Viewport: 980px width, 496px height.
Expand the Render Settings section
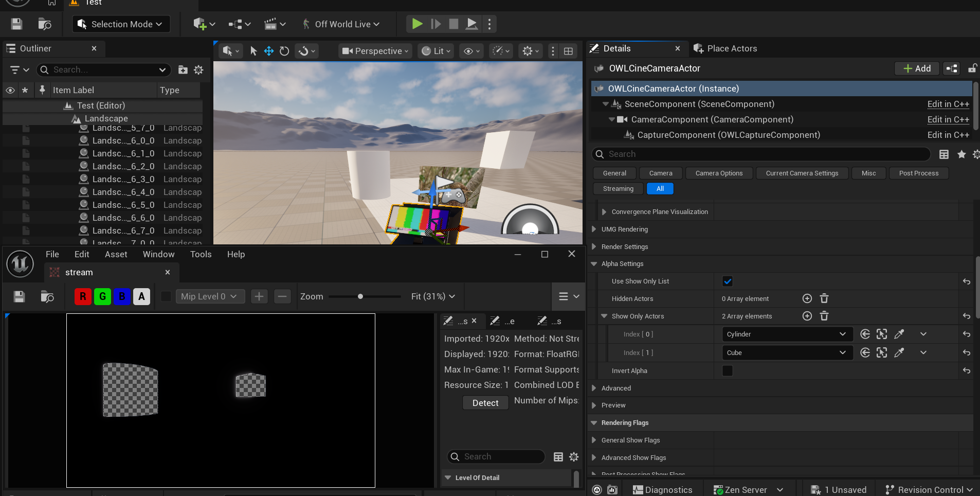click(x=594, y=247)
